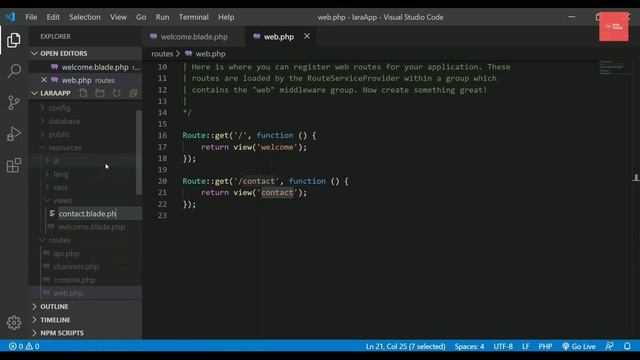Click the Collapse Folders icon in Explorer
Viewport: 640px width, 360px height.
133,93
